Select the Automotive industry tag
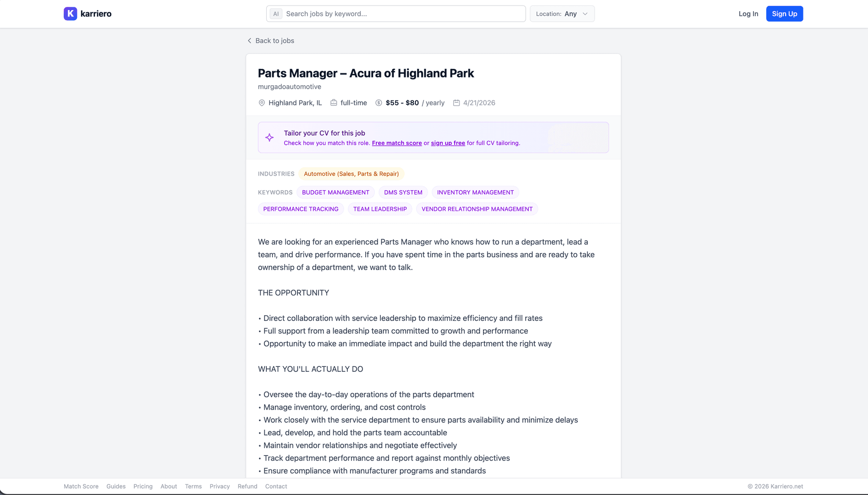The image size is (868, 495). click(x=351, y=174)
